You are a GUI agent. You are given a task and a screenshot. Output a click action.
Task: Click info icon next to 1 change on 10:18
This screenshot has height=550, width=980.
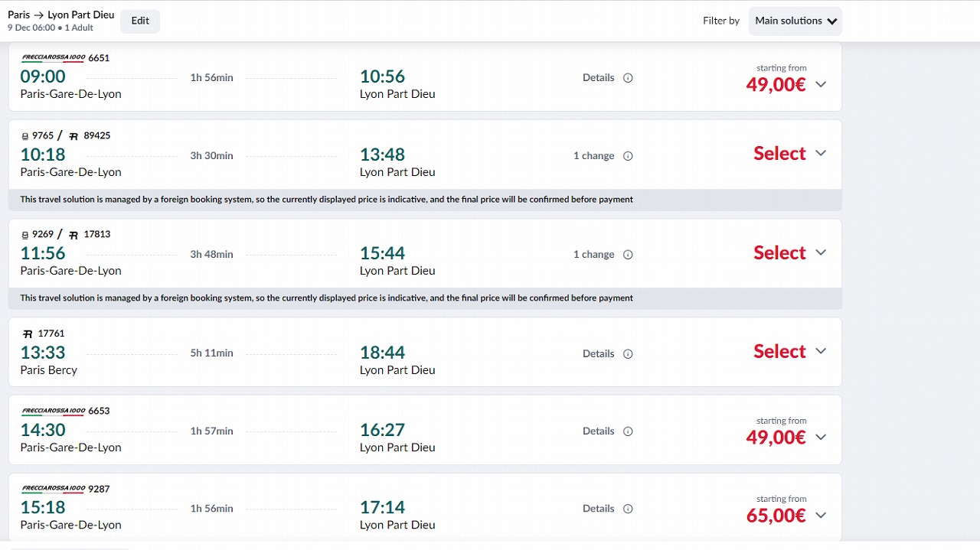(628, 156)
